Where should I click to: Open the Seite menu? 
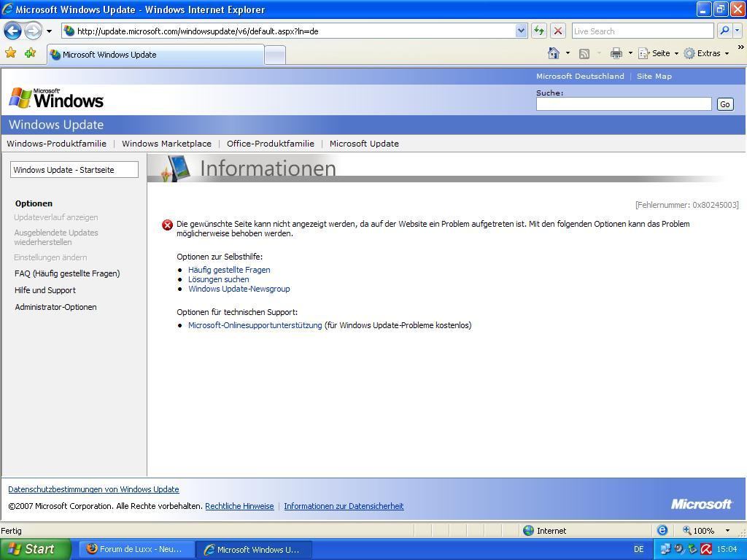pyautogui.click(x=658, y=53)
